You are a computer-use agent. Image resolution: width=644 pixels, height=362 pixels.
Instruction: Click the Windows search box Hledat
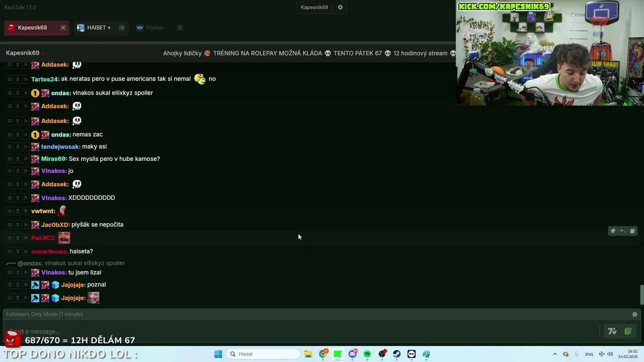coord(263,354)
